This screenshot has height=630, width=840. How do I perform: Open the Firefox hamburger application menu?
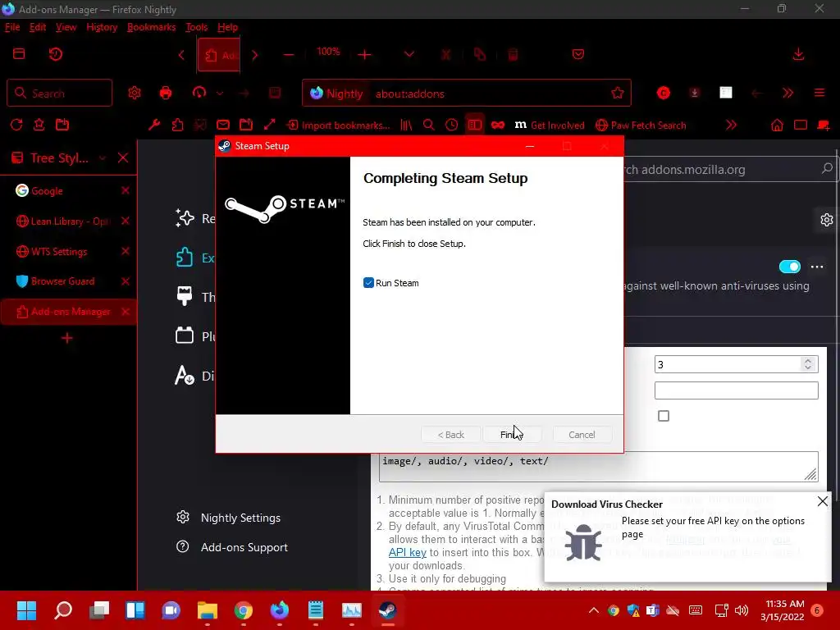click(819, 94)
